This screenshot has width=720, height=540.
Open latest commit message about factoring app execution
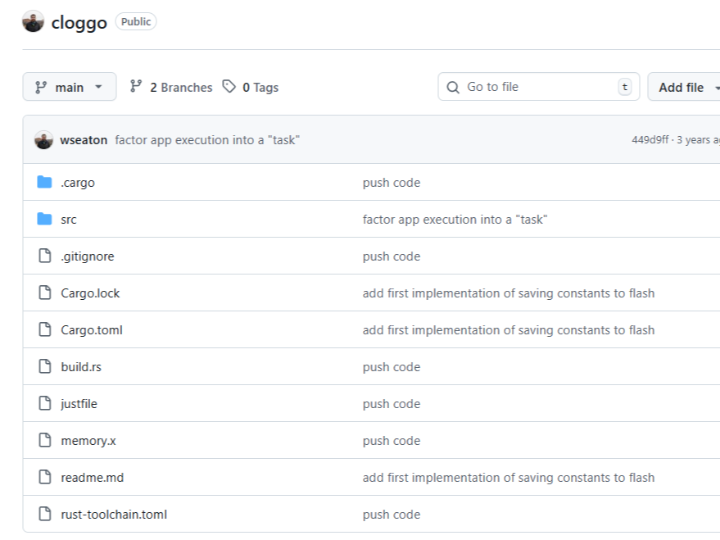[207, 140]
